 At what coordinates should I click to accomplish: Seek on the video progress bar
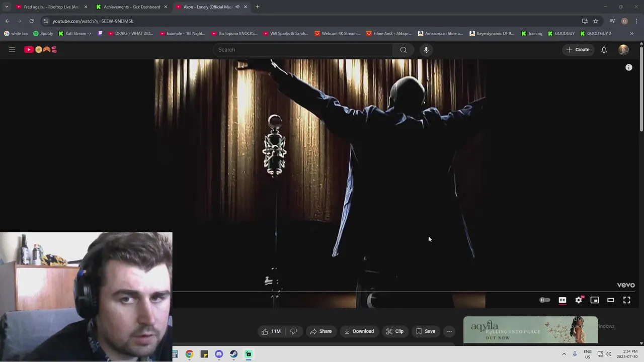coord(403,291)
